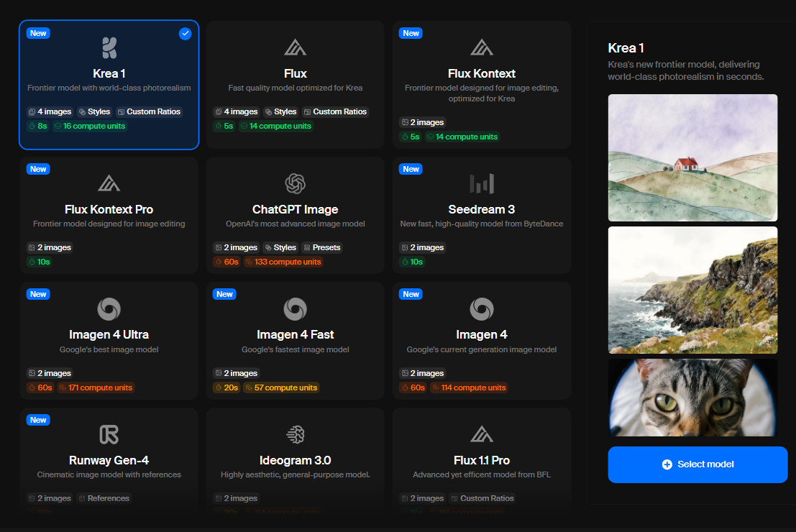Screen dimensions: 796x532
Task: Click the 8s time tag on Krea 1
Action: pos(38,126)
